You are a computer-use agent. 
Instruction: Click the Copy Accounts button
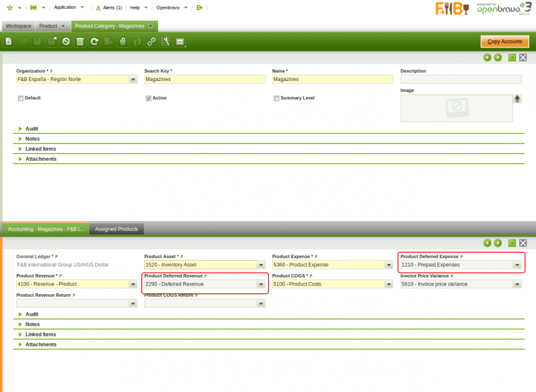[x=505, y=42]
